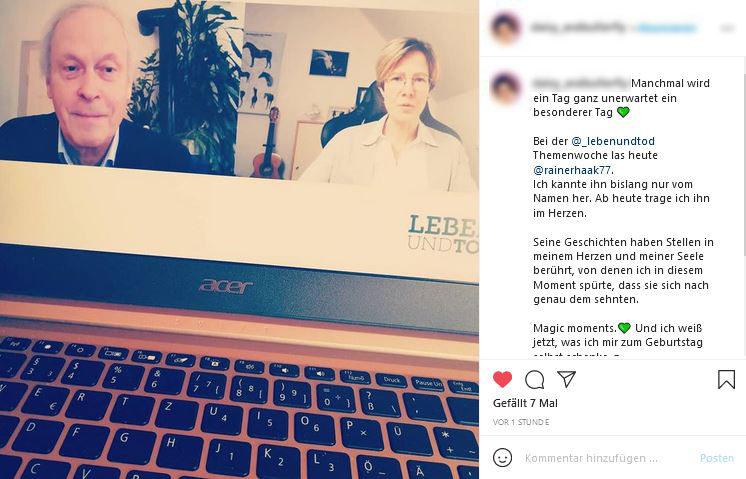Click the avatar beside the caption
Image resolution: width=746 pixels, height=479 pixels.
click(x=505, y=88)
